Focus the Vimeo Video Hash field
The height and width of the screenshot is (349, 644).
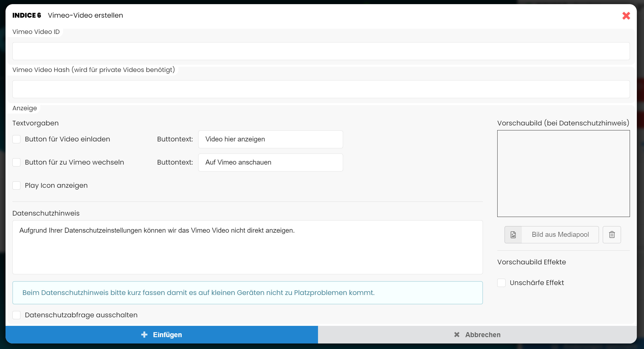click(x=321, y=89)
